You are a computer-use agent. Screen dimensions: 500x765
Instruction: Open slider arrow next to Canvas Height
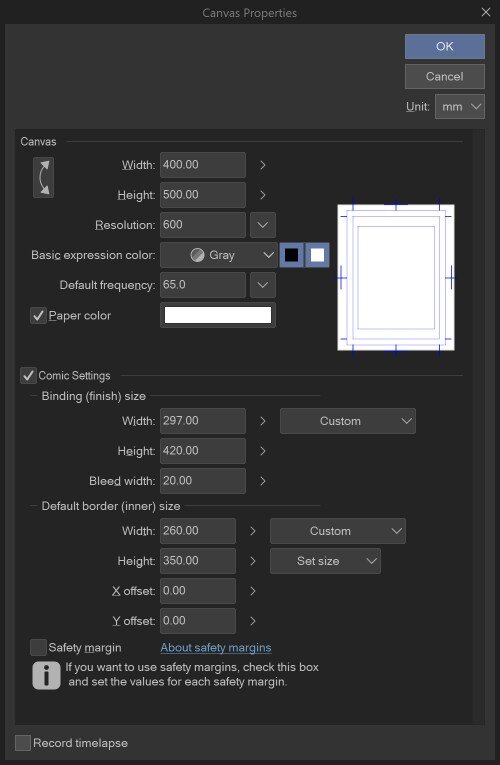click(x=262, y=195)
